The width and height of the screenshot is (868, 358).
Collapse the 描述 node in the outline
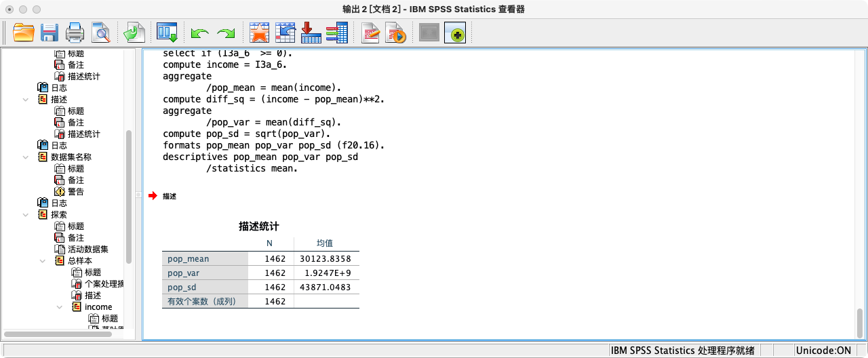(26, 100)
